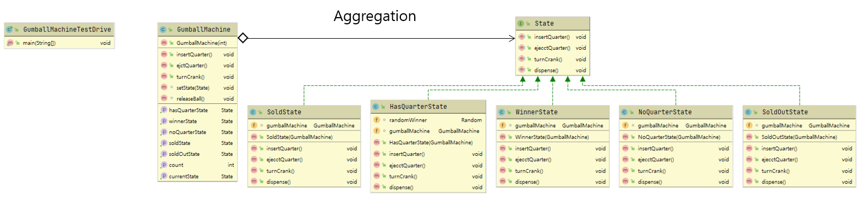Screen dimensions: 868x199
Task: Click property icon beside winnerState
Action: pos(164,121)
